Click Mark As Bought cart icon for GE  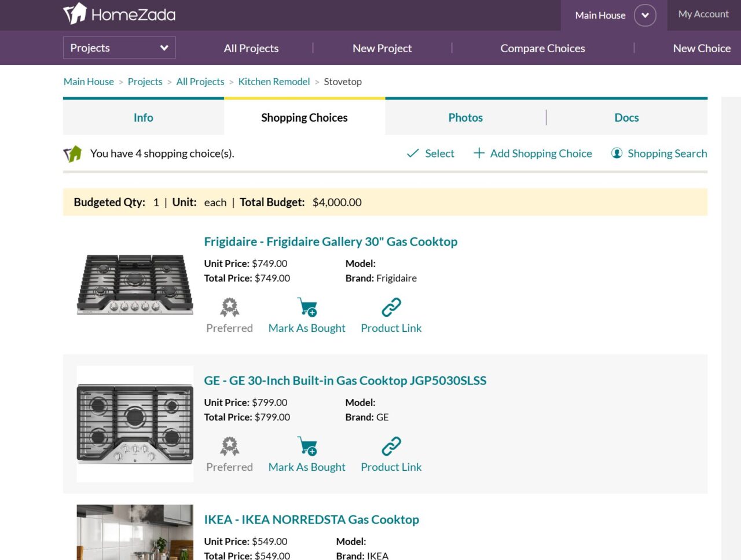307,446
